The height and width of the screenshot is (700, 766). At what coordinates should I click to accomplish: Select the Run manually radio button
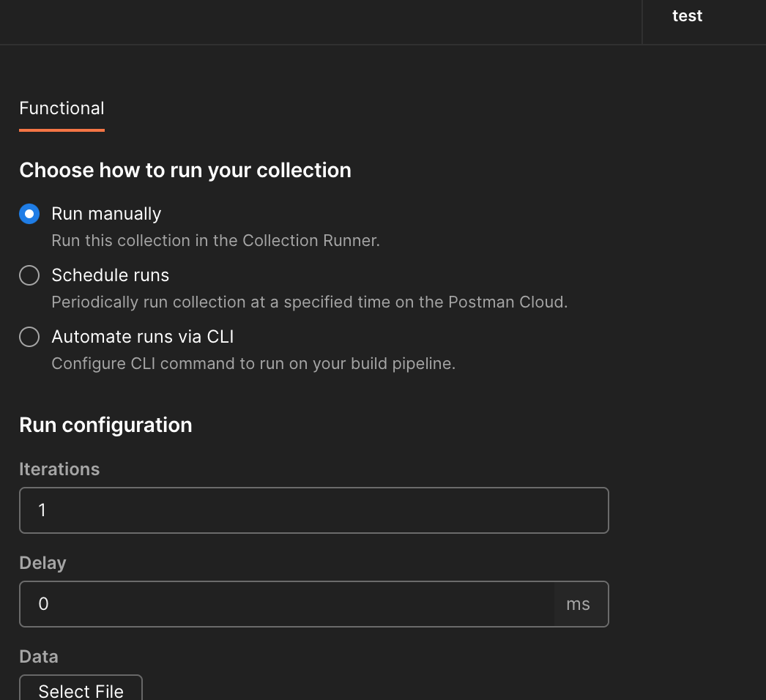coord(28,214)
